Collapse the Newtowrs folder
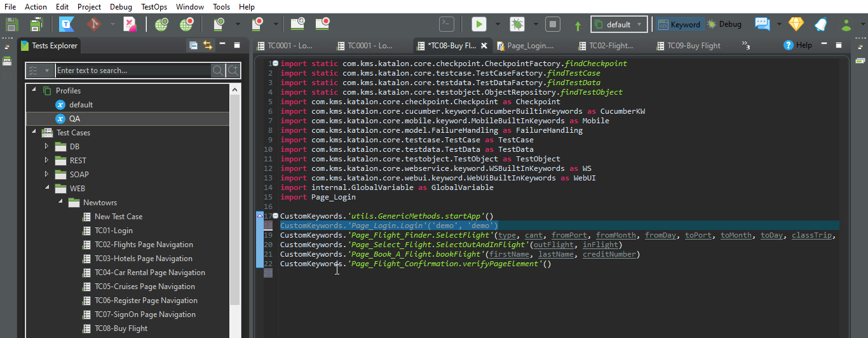The width and height of the screenshot is (868, 338). click(x=60, y=203)
